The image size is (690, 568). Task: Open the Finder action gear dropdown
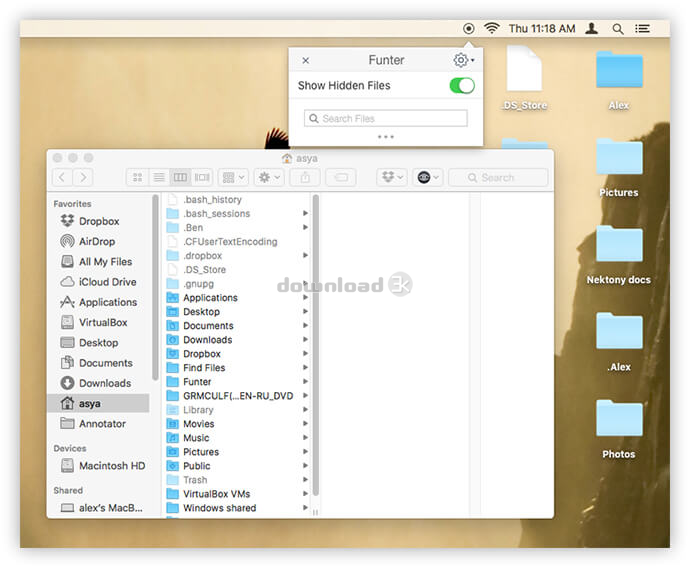(x=269, y=177)
